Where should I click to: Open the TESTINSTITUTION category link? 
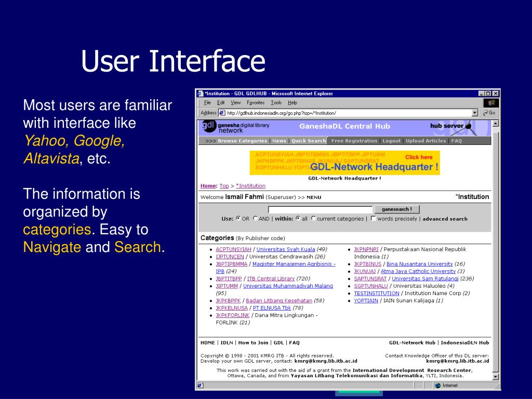coord(377,293)
